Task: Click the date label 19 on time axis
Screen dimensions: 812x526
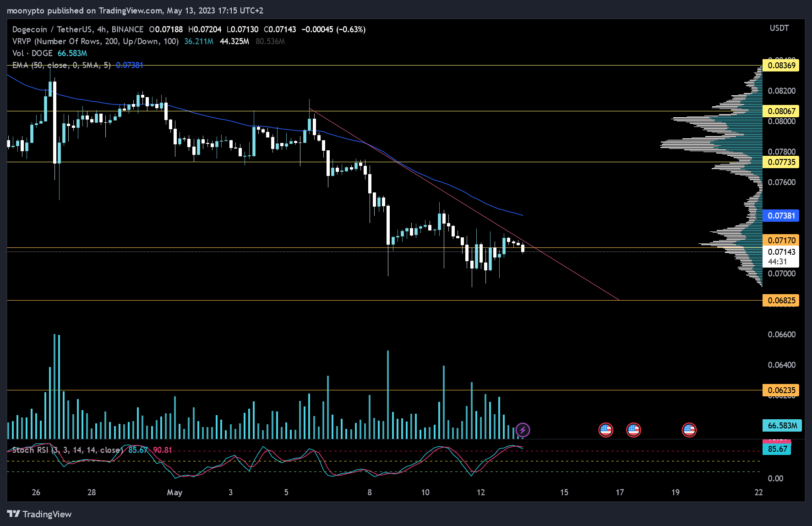Action: [x=676, y=492]
